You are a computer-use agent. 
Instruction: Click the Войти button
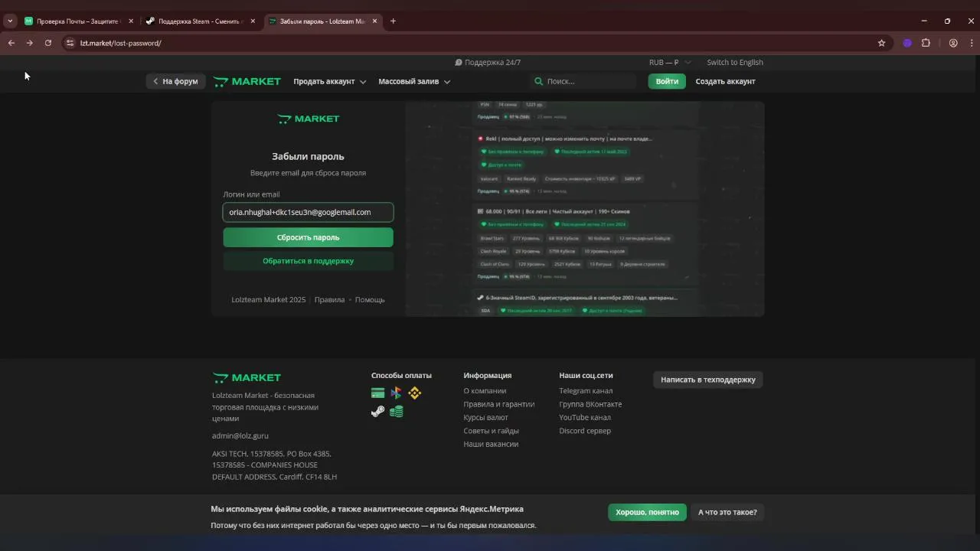[x=667, y=81]
